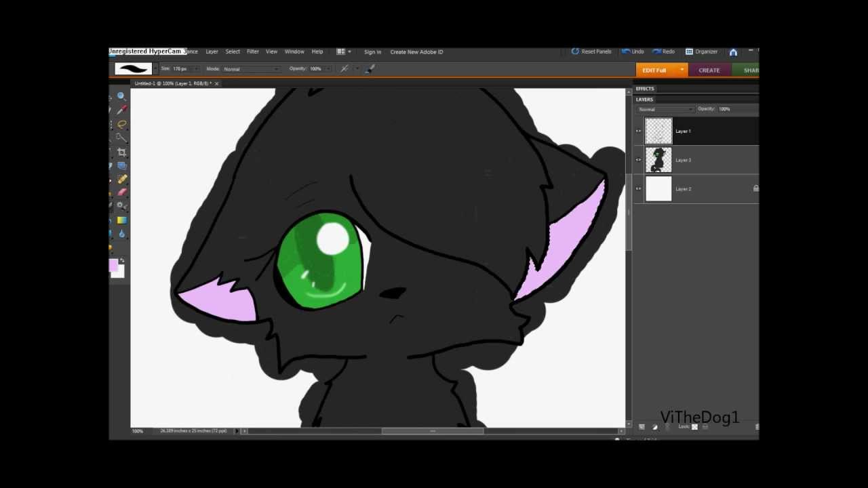
Task: Select the Layer 3 cat thumbnail
Action: point(658,160)
